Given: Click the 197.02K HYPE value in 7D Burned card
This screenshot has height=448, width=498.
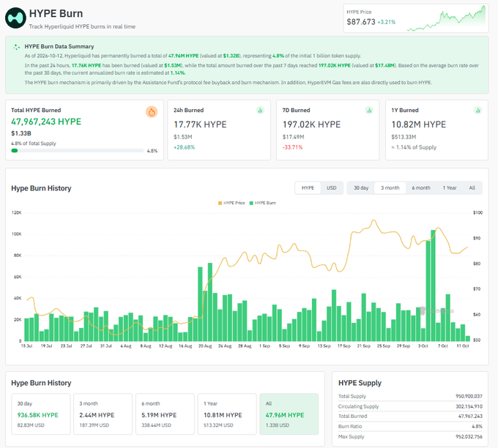Looking at the screenshot, I should pos(311,124).
